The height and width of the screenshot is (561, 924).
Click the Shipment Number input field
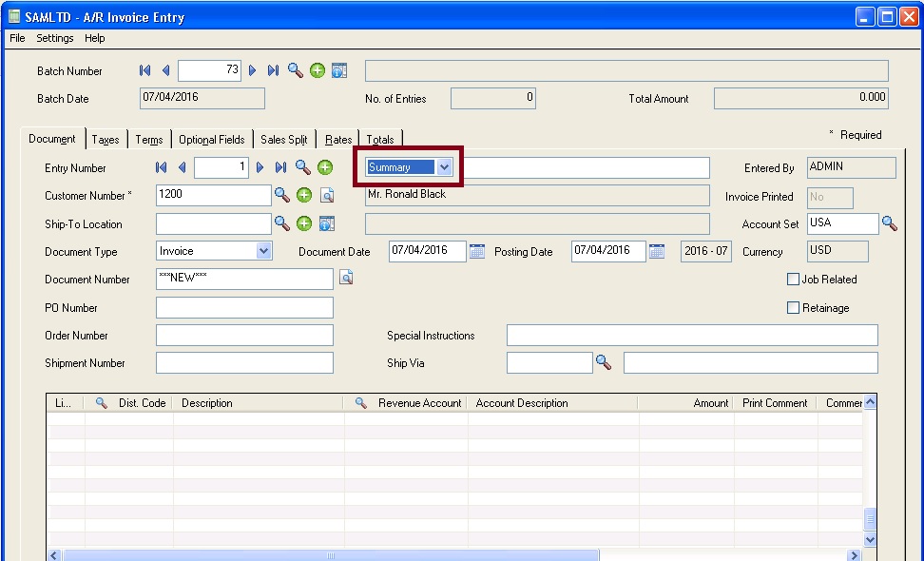point(244,362)
